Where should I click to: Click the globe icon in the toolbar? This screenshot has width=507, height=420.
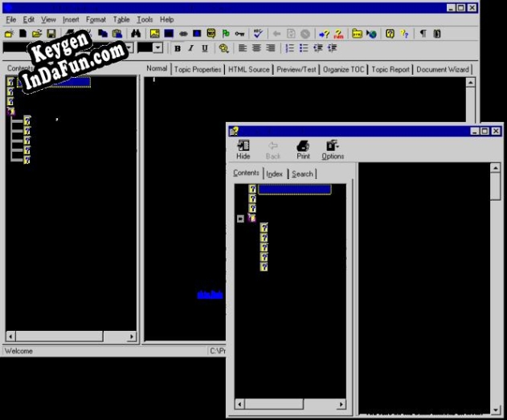(371, 34)
